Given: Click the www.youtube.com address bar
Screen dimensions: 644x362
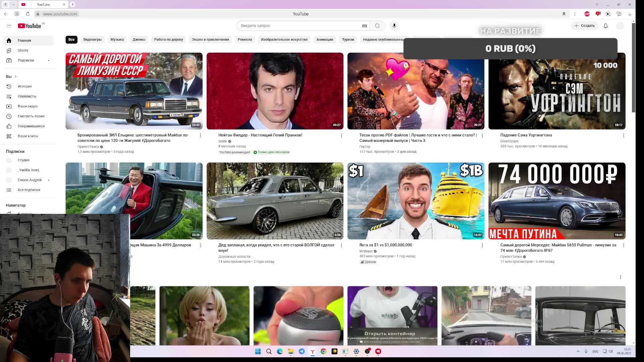Looking at the screenshot, I should coord(60,14).
